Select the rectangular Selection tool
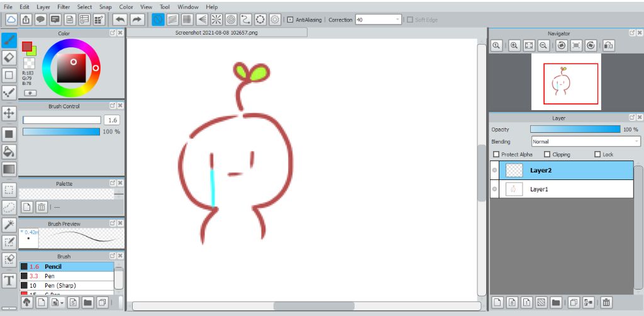 9,190
